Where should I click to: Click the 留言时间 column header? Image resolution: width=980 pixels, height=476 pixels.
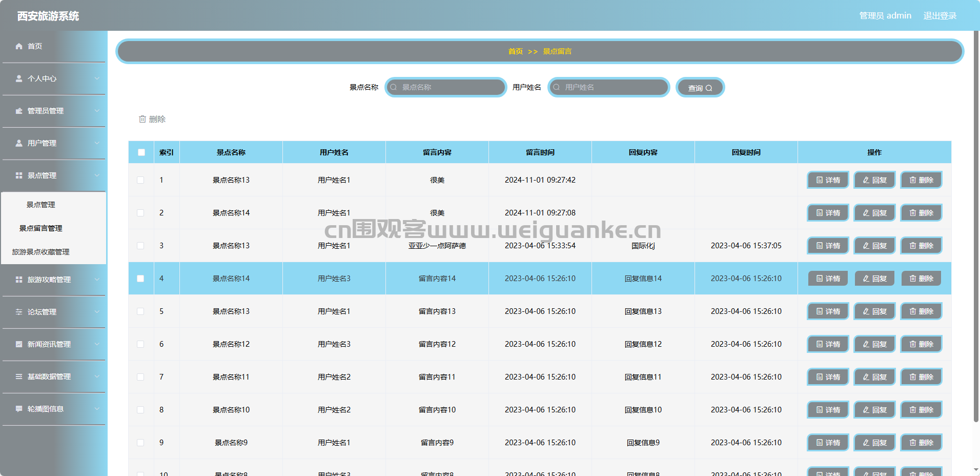click(540, 152)
